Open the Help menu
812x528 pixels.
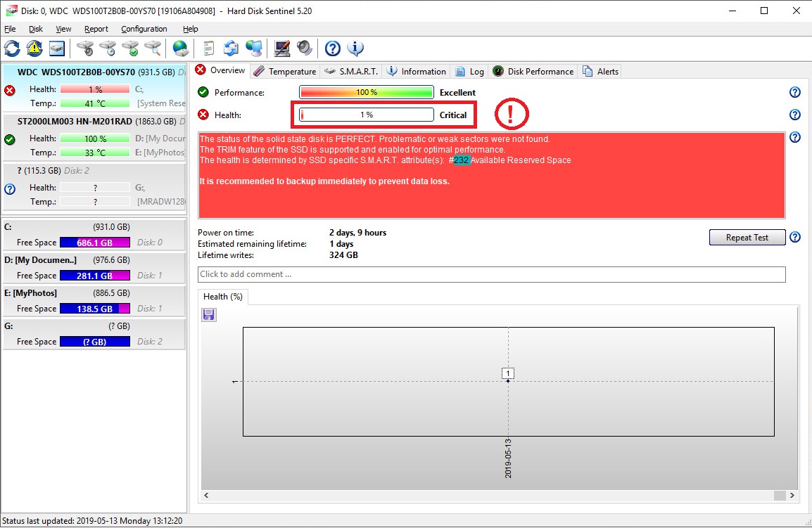tap(190, 29)
